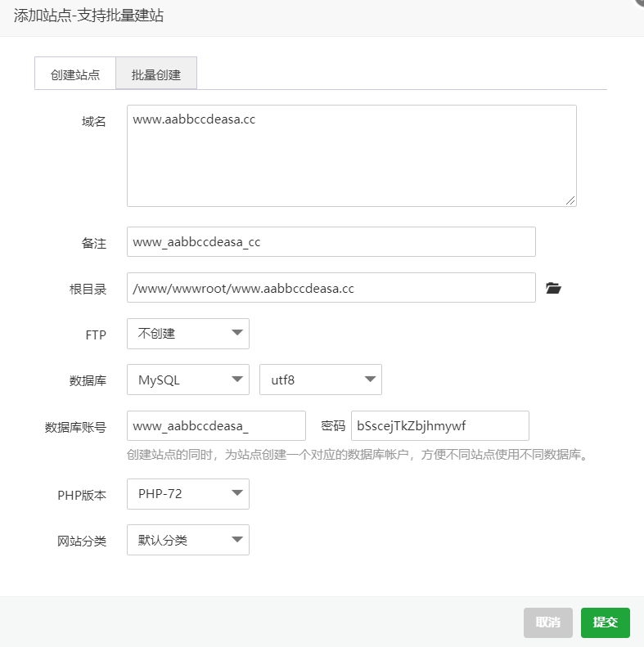This screenshot has width=644, height=647.
Task: Click the 域名 label
Action: (x=94, y=121)
